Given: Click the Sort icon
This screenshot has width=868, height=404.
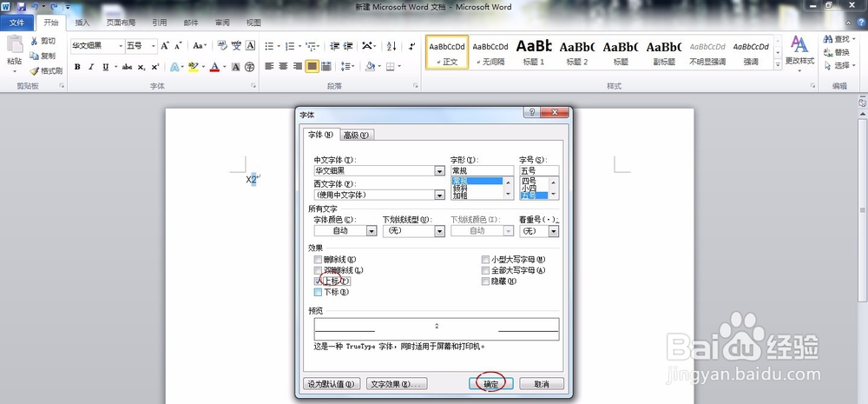Looking at the screenshot, I should [x=391, y=46].
